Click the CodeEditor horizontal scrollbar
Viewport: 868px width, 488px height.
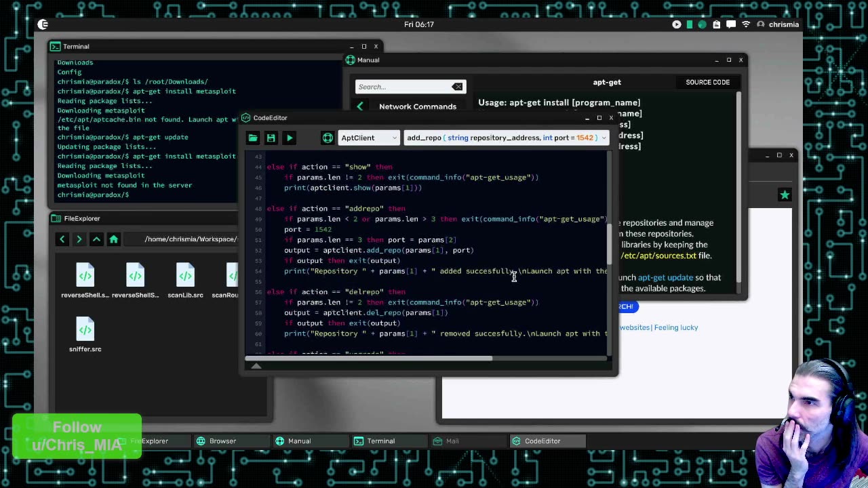369,359
